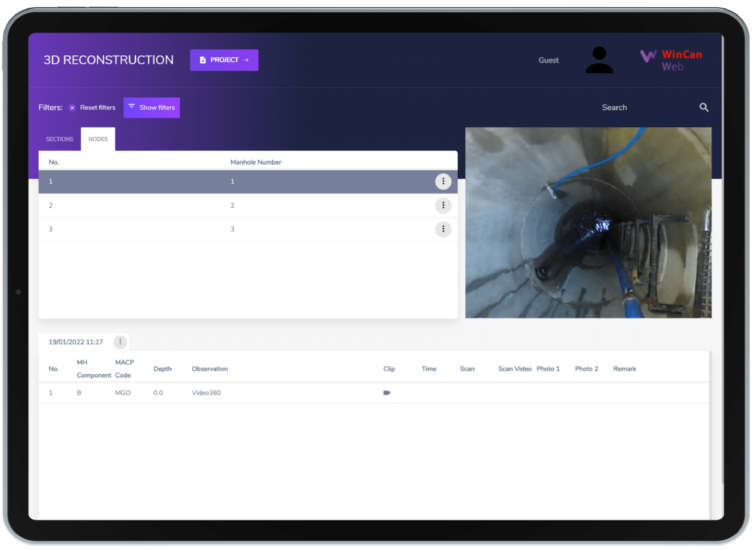
Task: Click the Reset filters X icon
Action: (72, 108)
